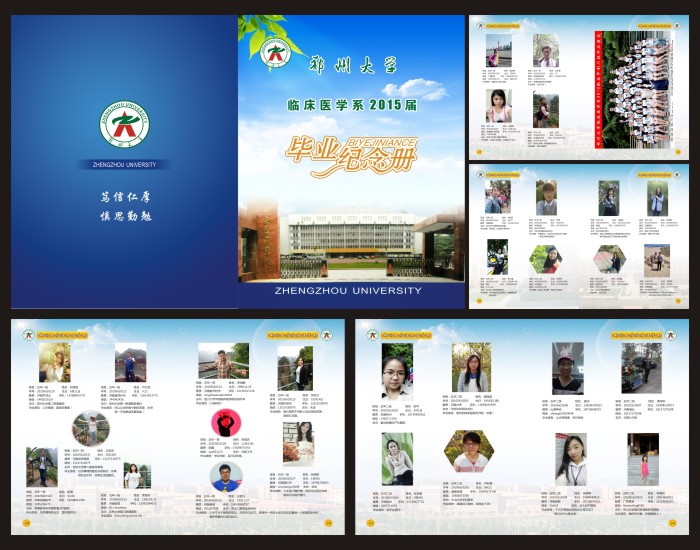Open the pink circular heart-hands photo
The height and width of the screenshot is (550, 700).
tap(226, 423)
